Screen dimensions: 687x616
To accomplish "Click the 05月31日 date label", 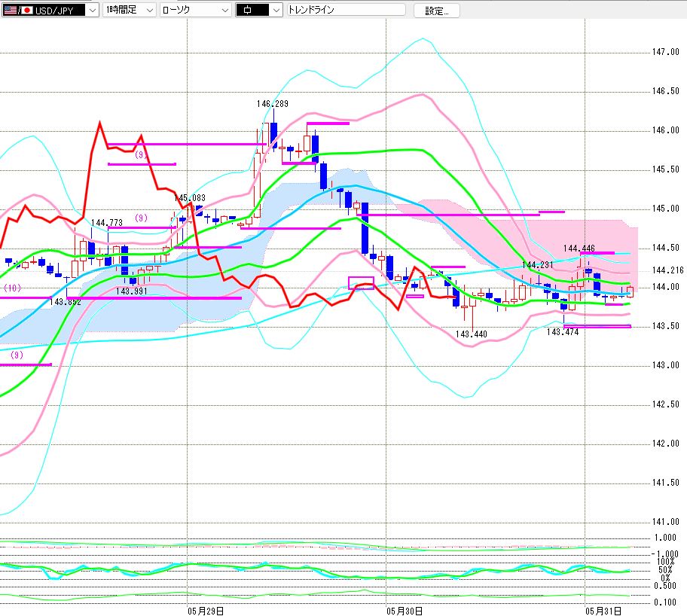I will click(603, 611).
